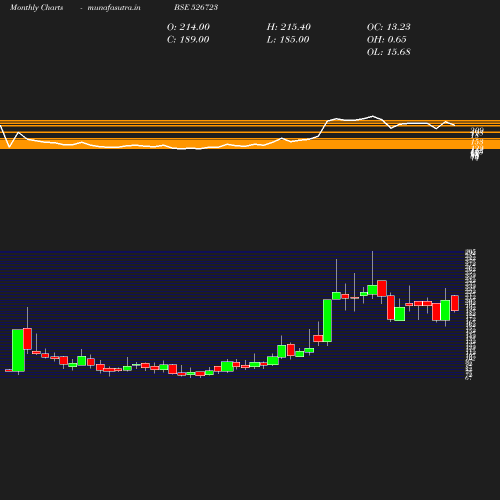Click the 'munafasutra.in' site label

click(114, 8)
